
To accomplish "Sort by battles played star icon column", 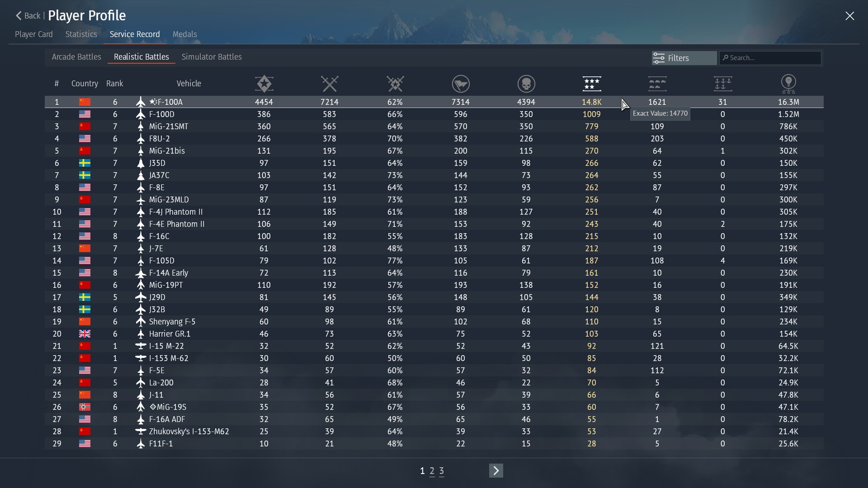I will (x=264, y=84).
